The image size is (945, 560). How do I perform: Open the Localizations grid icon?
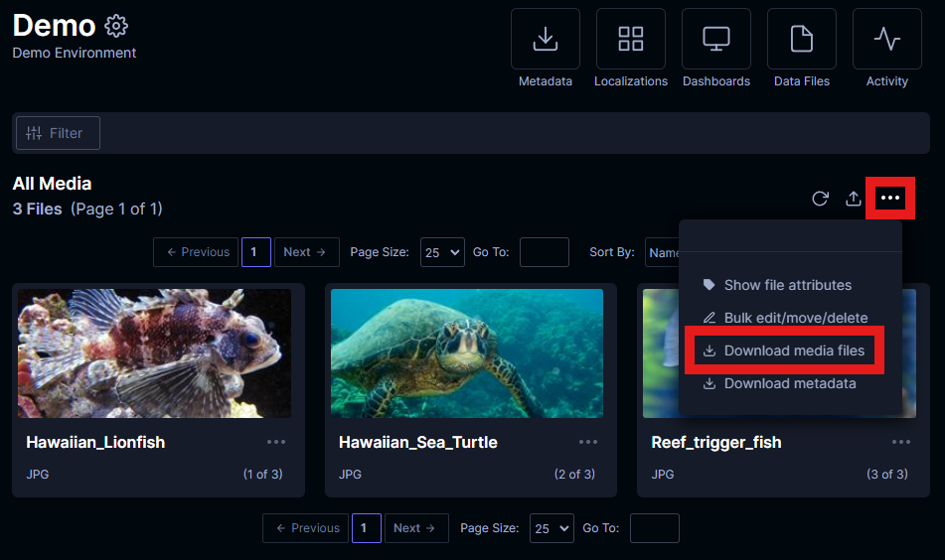[631, 39]
